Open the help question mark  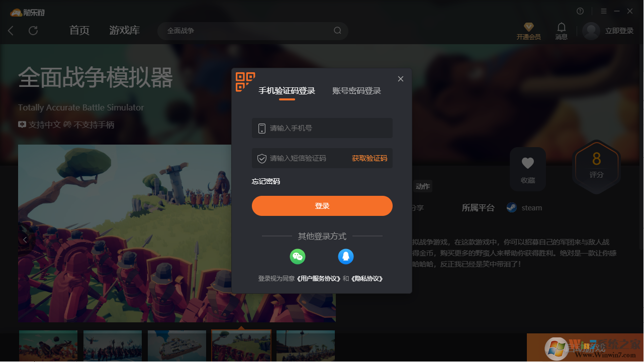[580, 11]
